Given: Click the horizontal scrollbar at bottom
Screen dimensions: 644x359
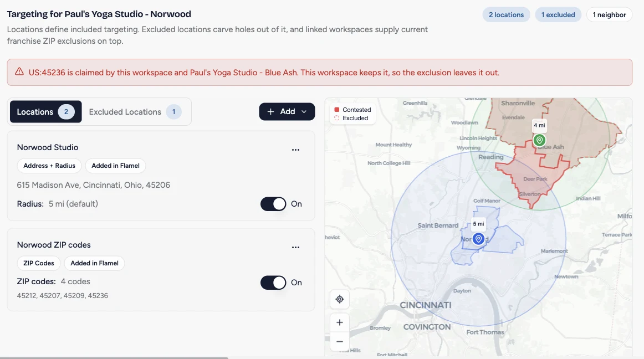Looking at the screenshot, I should pos(114,358).
